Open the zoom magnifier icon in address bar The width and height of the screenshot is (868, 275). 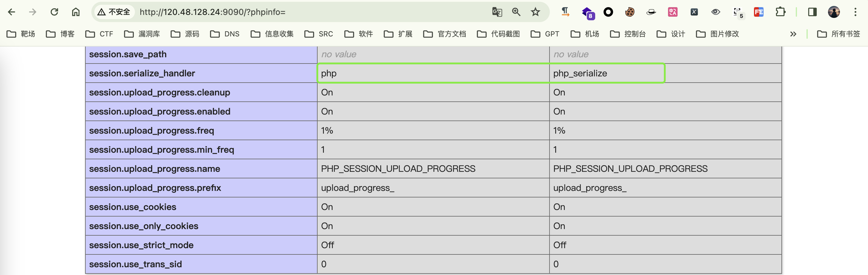click(x=516, y=12)
